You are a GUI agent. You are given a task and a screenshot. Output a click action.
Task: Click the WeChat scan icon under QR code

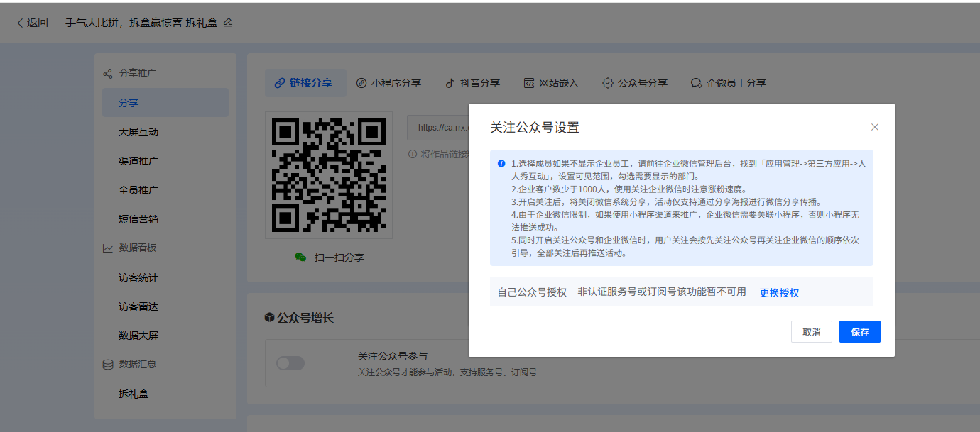point(300,257)
